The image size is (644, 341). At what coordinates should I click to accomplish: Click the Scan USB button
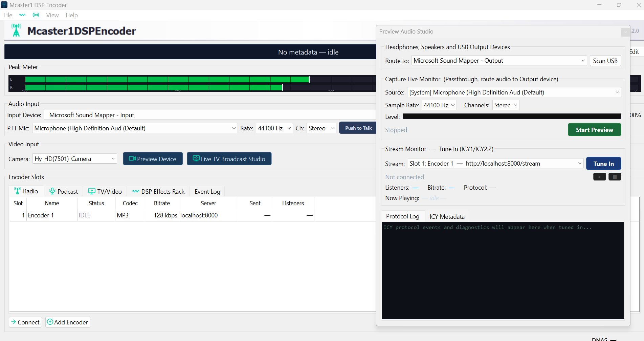(x=605, y=61)
